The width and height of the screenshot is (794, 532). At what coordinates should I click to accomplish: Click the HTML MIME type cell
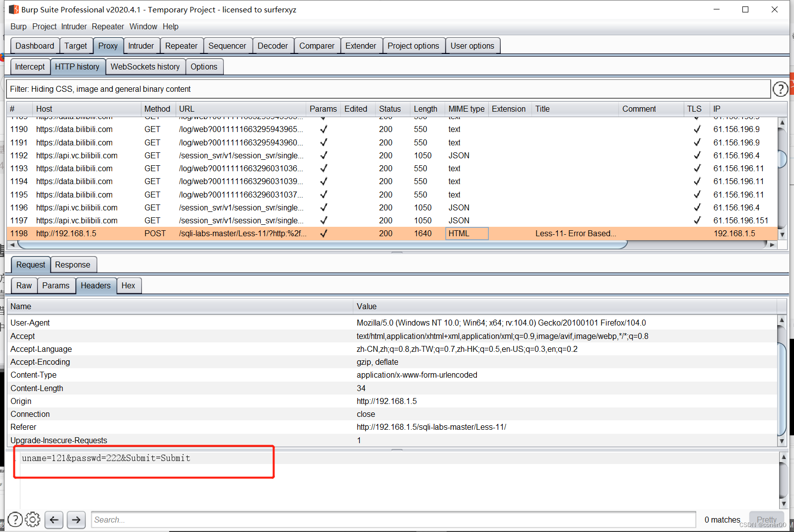pyautogui.click(x=467, y=233)
